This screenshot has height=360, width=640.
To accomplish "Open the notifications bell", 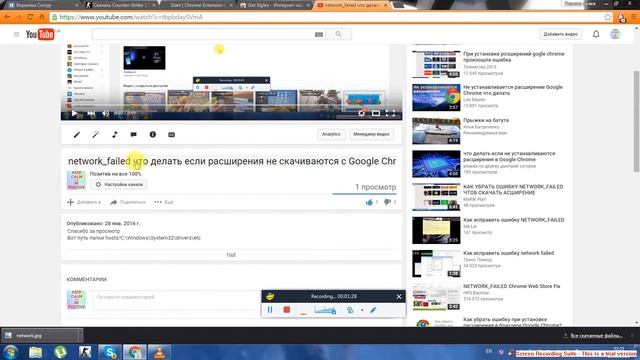I will point(596,34).
